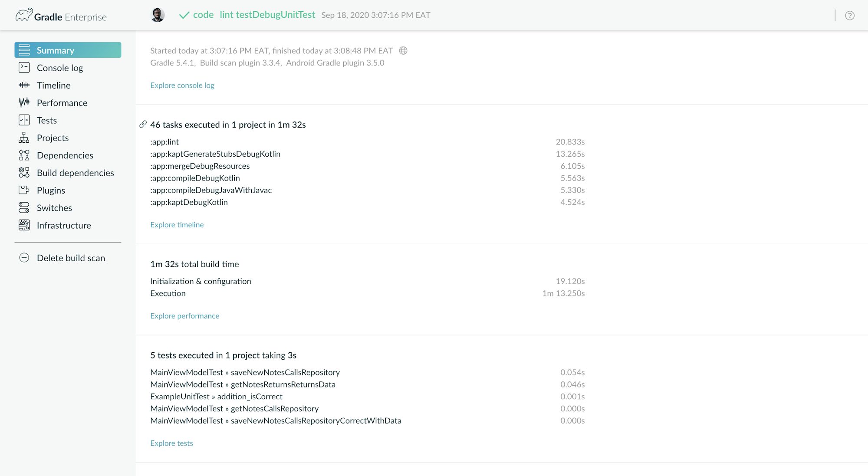Click the Gradle Enterprise elephant logo
This screenshot has height=476, width=868.
[x=24, y=15]
